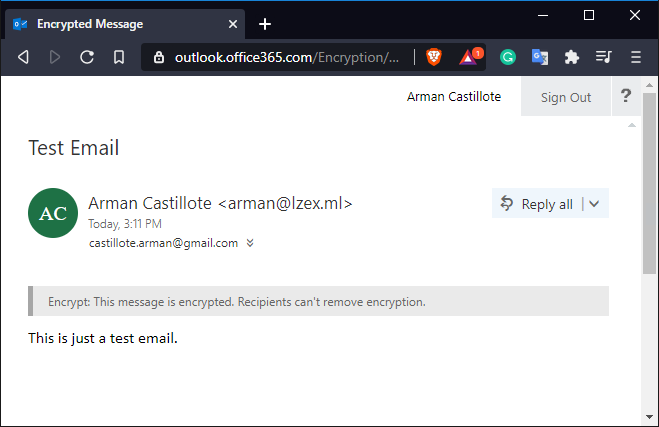Screen dimensions: 659x427
Task: Sign Out of the encrypted message portal
Action: tap(566, 97)
